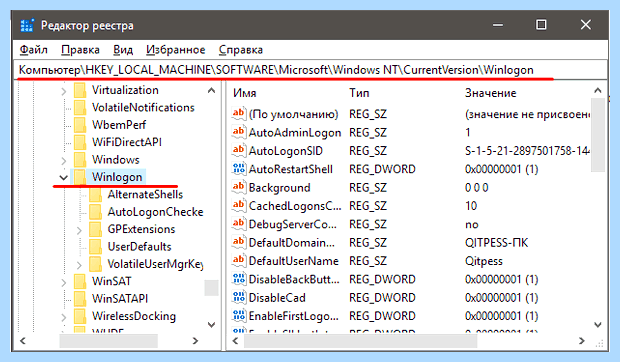Click the QITPESS-ПК data cell
620x362 pixels.
point(496,243)
